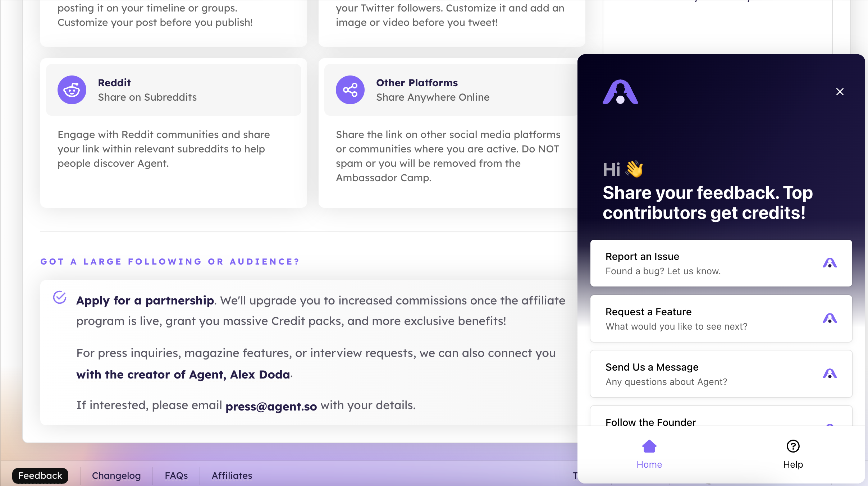Viewport: 868px width, 486px height.
Task: Open the Feedback button in footer
Action: click(40, 476)
